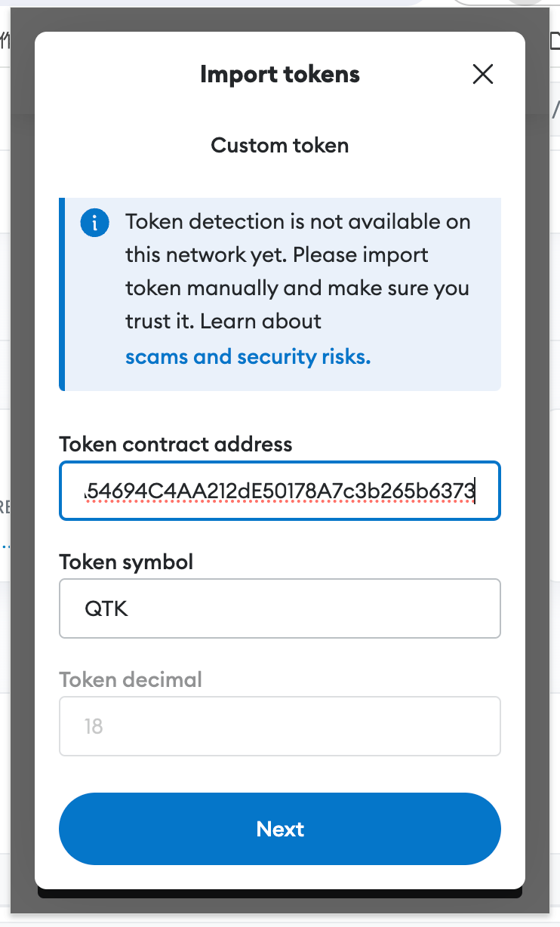Focus the Token contract address field

(x=280, y=491)
